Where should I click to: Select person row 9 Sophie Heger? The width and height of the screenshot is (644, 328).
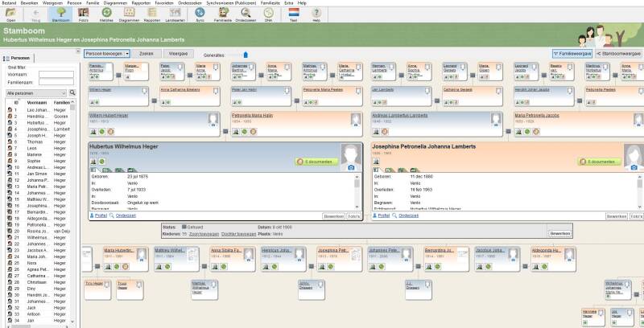tap(38, 161)
